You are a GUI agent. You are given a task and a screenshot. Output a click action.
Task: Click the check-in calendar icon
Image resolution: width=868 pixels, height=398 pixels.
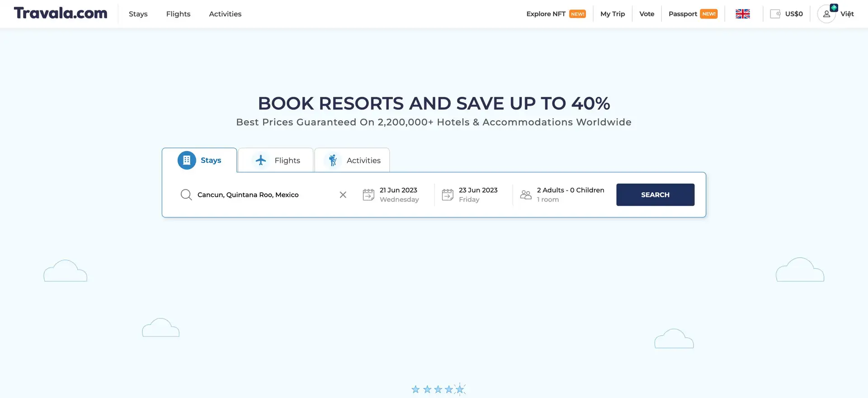[x=368, y=195]
